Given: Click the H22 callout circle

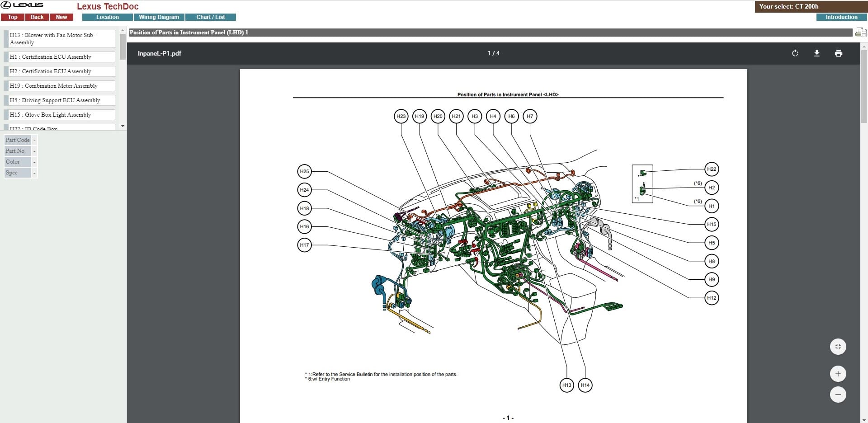Looking at the screenshot, I should 712,169.
